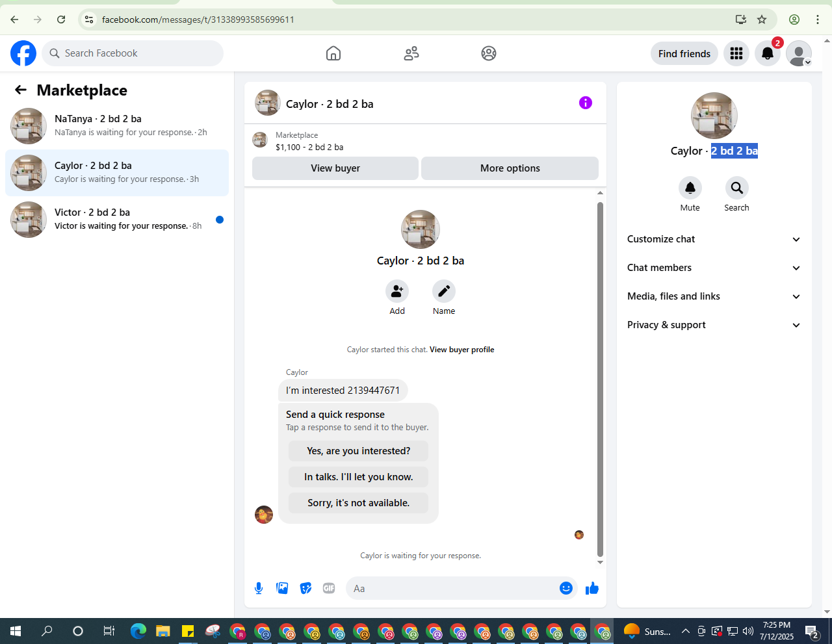Screen dimensions: 832x644
Task: Send a thumbs-up like
Action: 592,588
